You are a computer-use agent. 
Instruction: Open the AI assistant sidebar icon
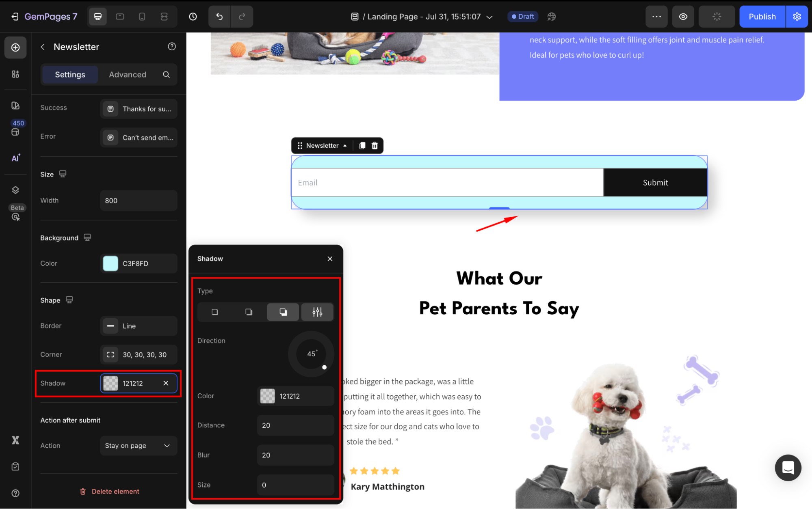coord(15,158)
